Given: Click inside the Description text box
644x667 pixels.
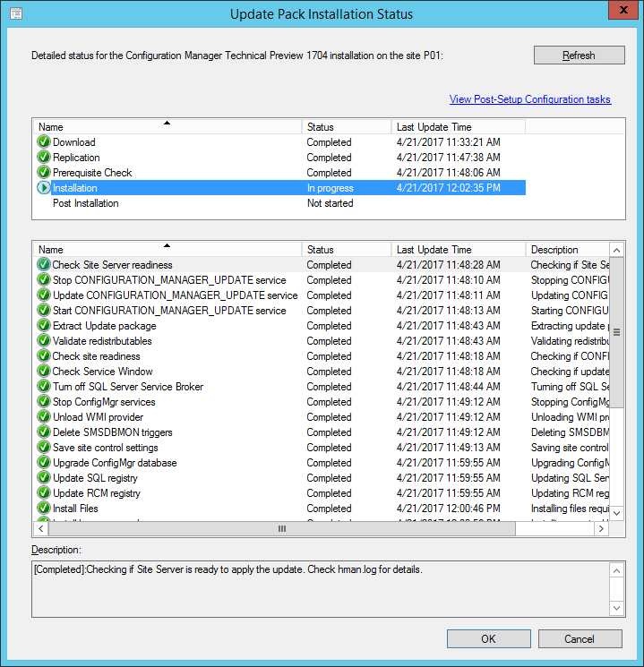Looking at the screenshot, I should (x=321, y=589).
